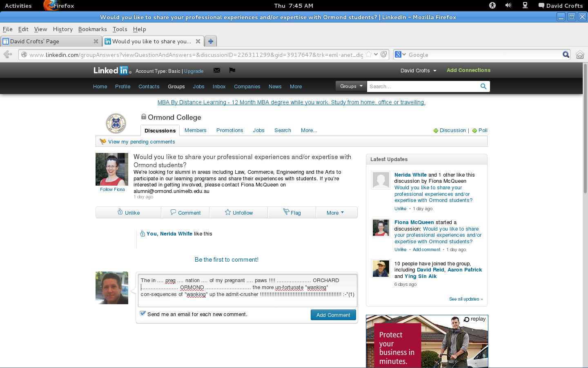Open the File menu
The width and height of the screenshot is (588, 368).
click(x=8, y=29)
